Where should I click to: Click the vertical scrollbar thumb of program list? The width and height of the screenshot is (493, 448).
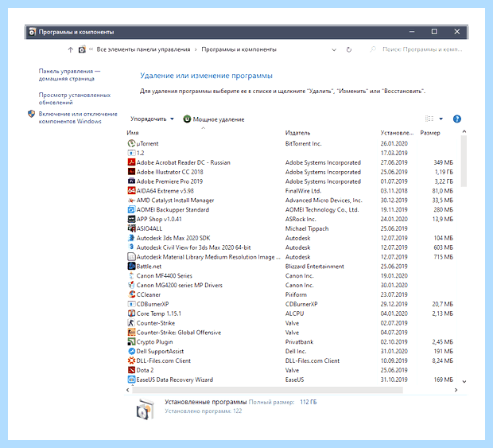[464, 161]
